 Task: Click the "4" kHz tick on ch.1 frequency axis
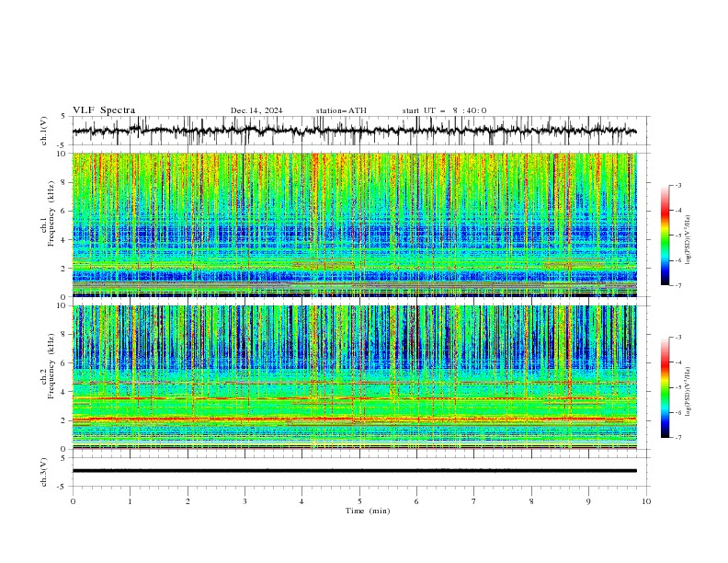click(65, 240)
